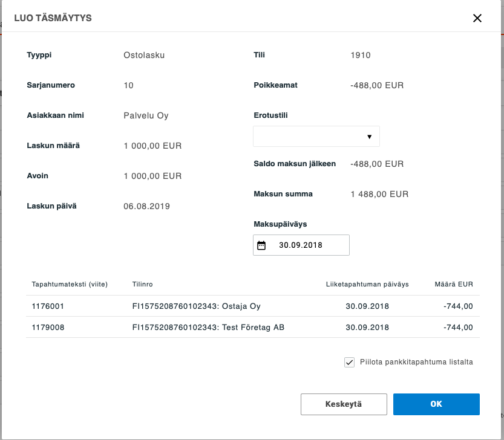Click the Laskun päivä value 06.08.2019
The width and height of the screenshot is (504, 440).
[x=146, y=206]
